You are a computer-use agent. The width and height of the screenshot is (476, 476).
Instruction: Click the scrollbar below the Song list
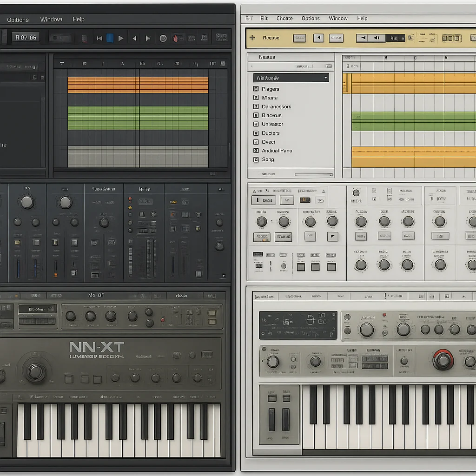314,174
